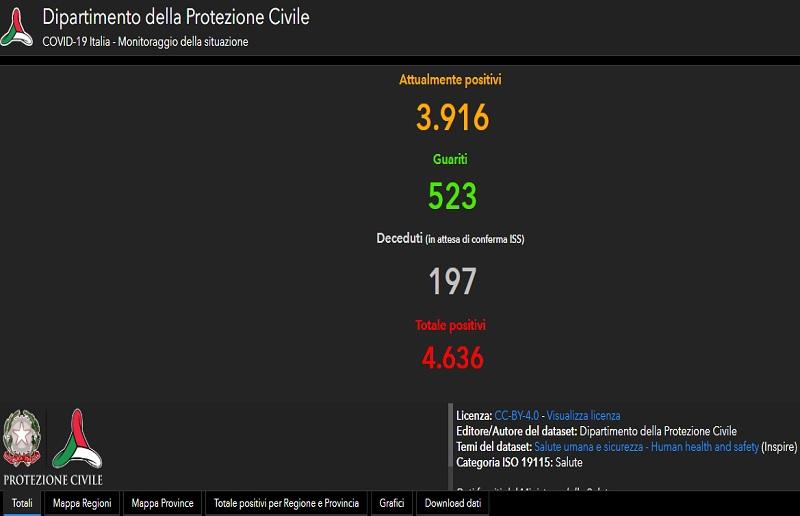Select Totale positivi per Regione e Provincia tab
The width and height of the screenshot is (800, 516).
pyautogui.click(x=286, y=503)
